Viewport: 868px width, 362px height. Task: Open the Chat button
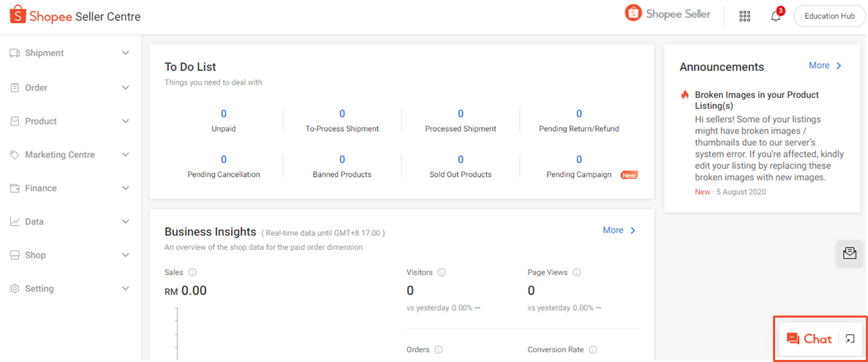point(809,339)
